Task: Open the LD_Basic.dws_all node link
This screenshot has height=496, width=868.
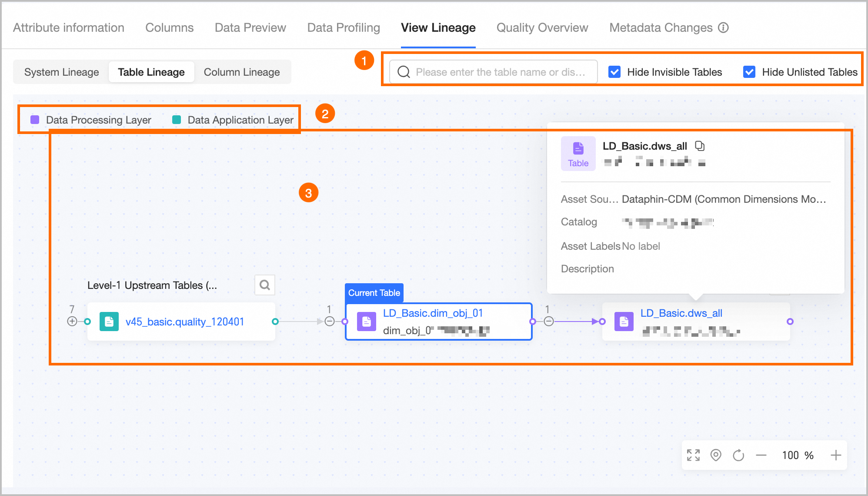Action: [x=681, y=313]
